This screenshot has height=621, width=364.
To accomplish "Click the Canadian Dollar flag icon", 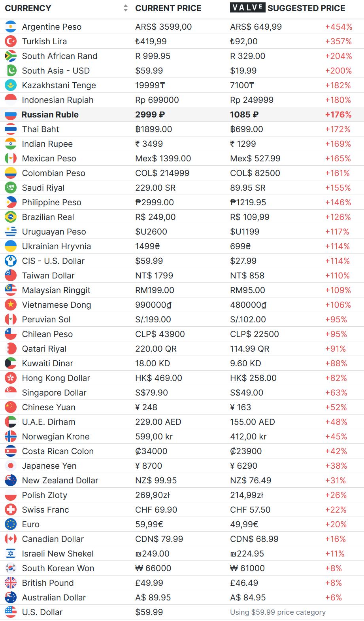I will (11, 539).
